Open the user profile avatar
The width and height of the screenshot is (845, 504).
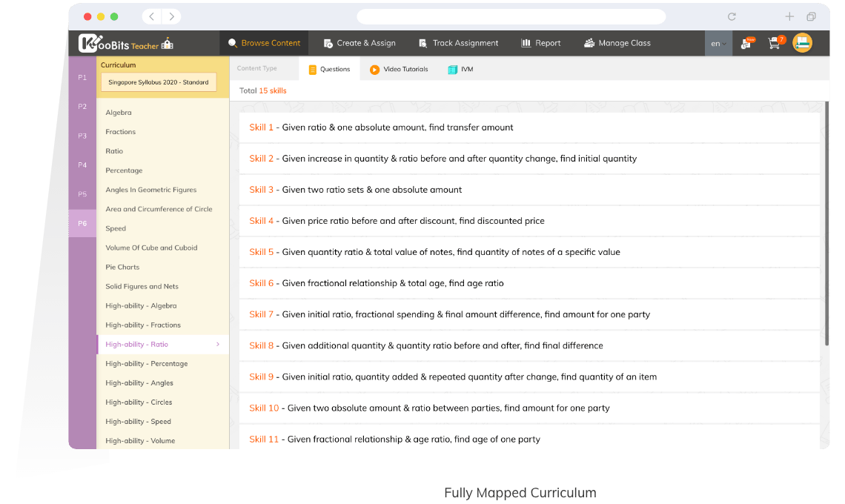803,43
